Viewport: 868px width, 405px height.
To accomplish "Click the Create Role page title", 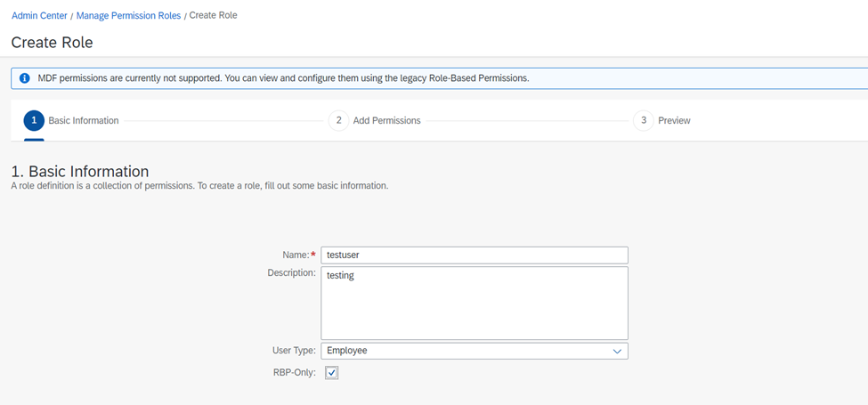I will 52,43.
